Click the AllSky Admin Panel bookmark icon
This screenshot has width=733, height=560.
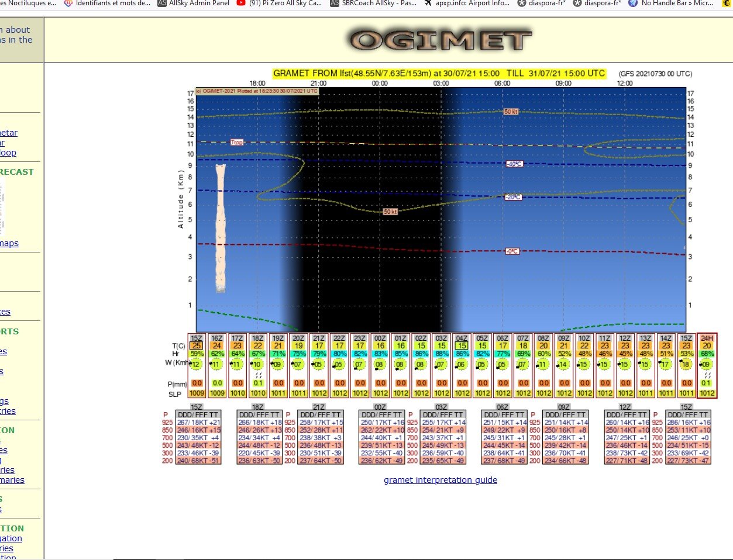click(x=162, y=3)
